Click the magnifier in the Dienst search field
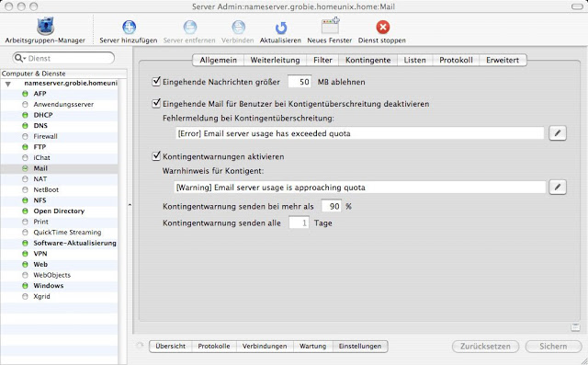 (x=18, y=58)
